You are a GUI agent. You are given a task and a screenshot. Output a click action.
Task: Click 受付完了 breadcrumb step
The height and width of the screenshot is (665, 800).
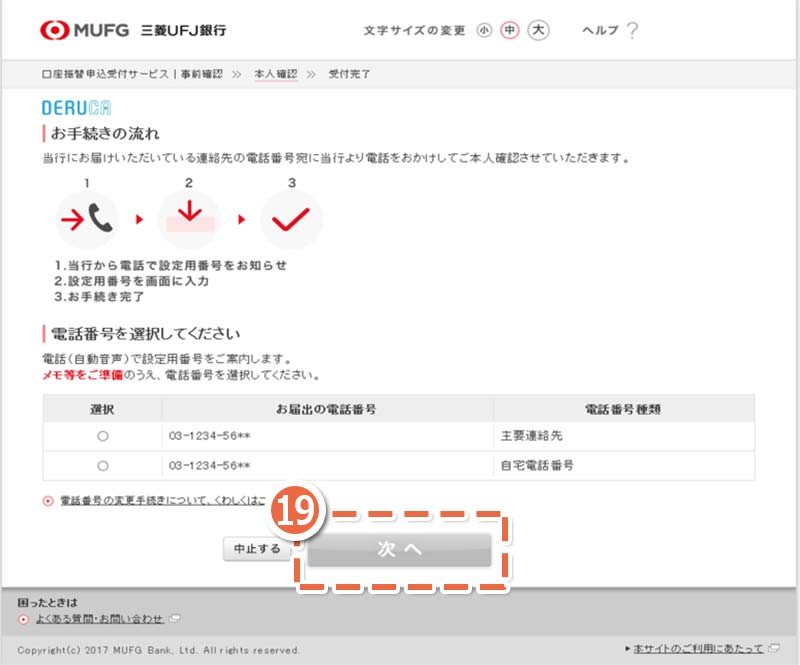[x=349, y=74]
